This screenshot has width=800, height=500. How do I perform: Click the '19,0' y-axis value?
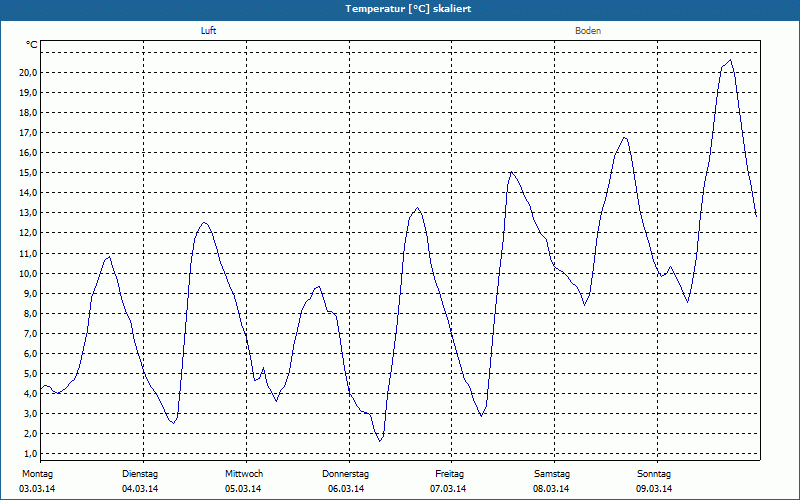pyautogui.click(x=28, y=92)
